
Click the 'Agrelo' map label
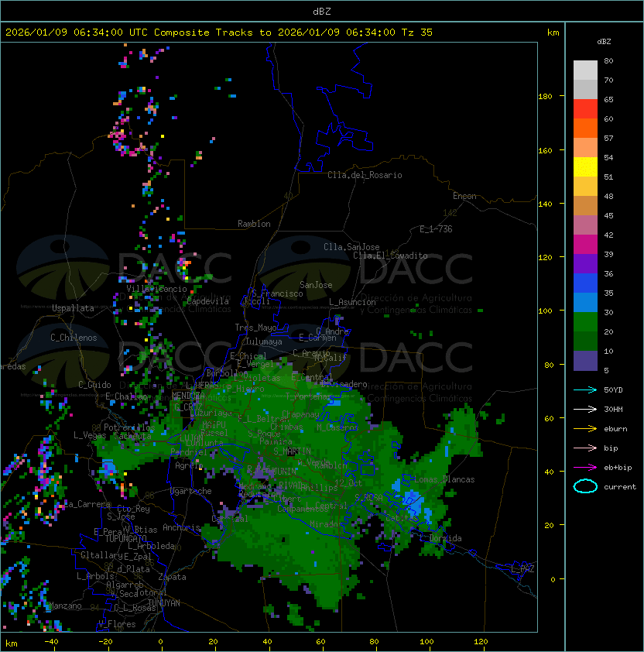click(x=189, y=465)
